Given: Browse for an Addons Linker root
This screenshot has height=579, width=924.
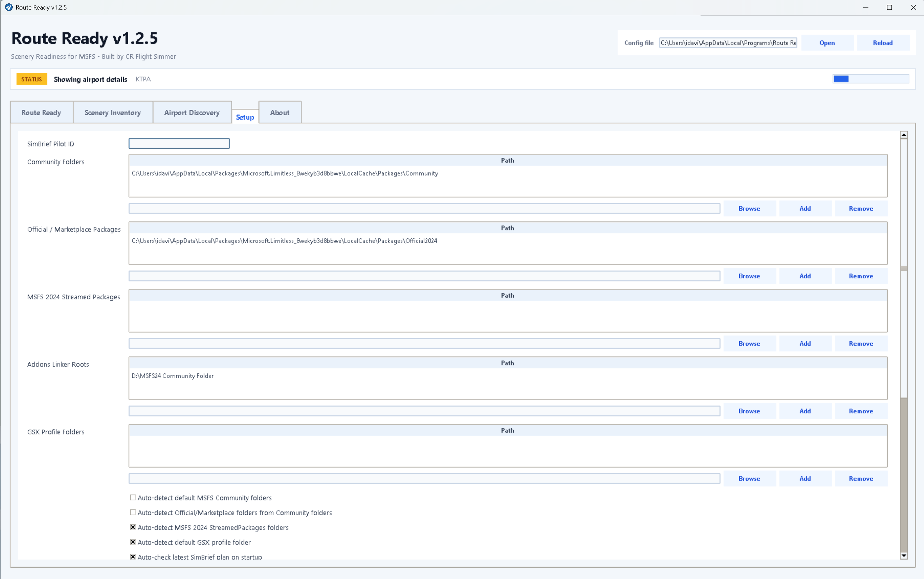Looking at the screenshot, I should pyautogui.click(x=749, y=411).
